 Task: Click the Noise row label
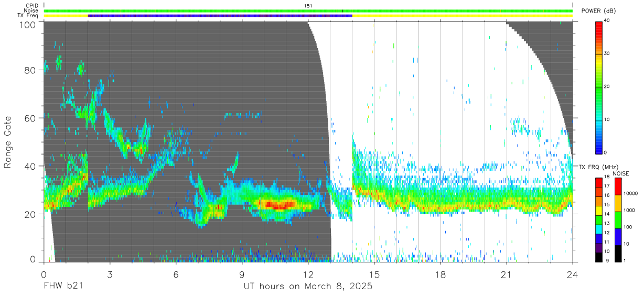coord(31,10)
